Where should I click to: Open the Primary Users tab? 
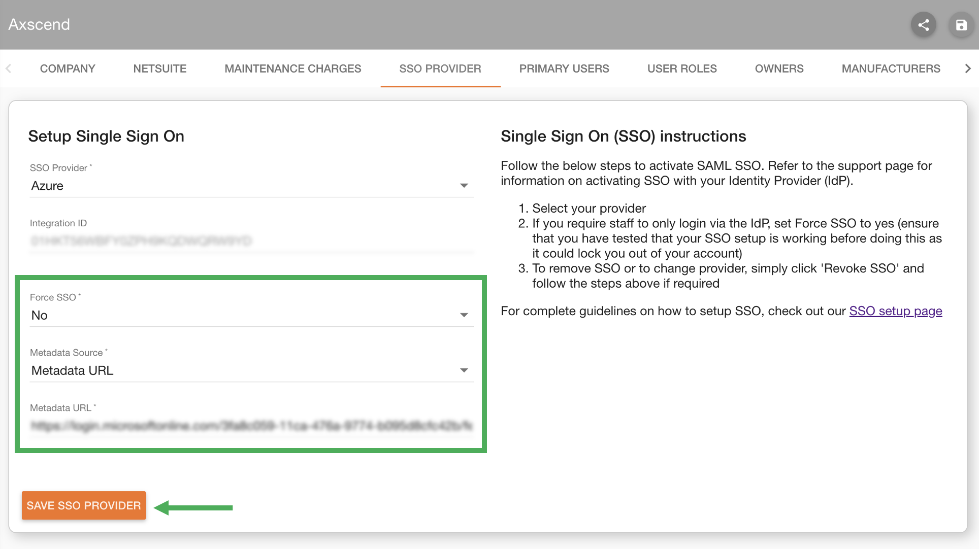[x=564, y=68]
